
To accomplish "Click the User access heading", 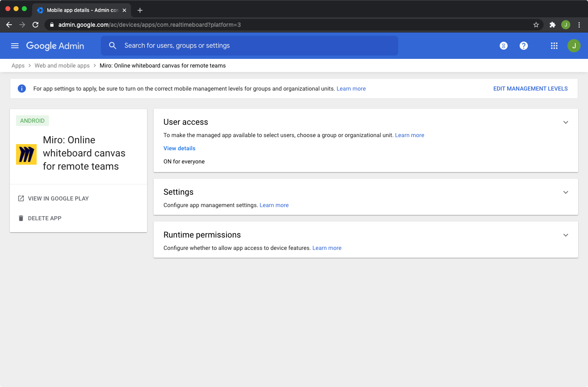I will point(186,122).
